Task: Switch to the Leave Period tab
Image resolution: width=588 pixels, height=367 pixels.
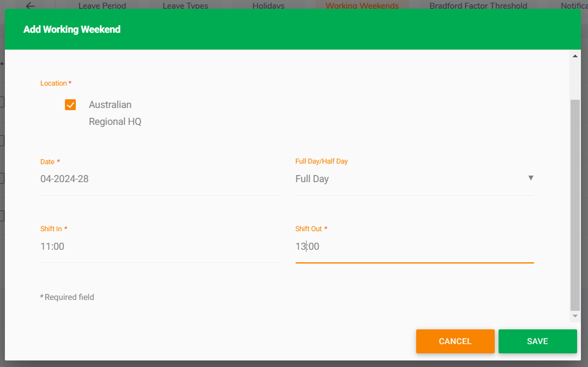Action: (x=102, y=6)
